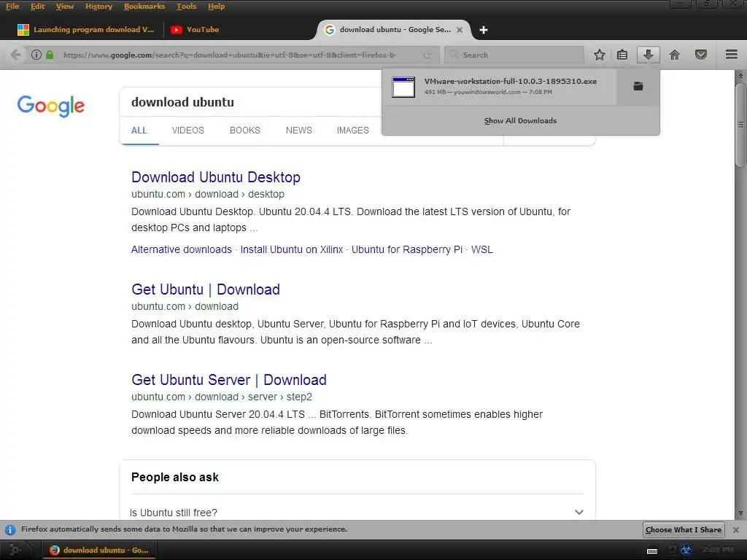Image resolution: width=747 pixels, height=560 pixels.
Task: Click the 'ubuntu.com › download › server › step2' breadcrumb
Action: (222, 397)
